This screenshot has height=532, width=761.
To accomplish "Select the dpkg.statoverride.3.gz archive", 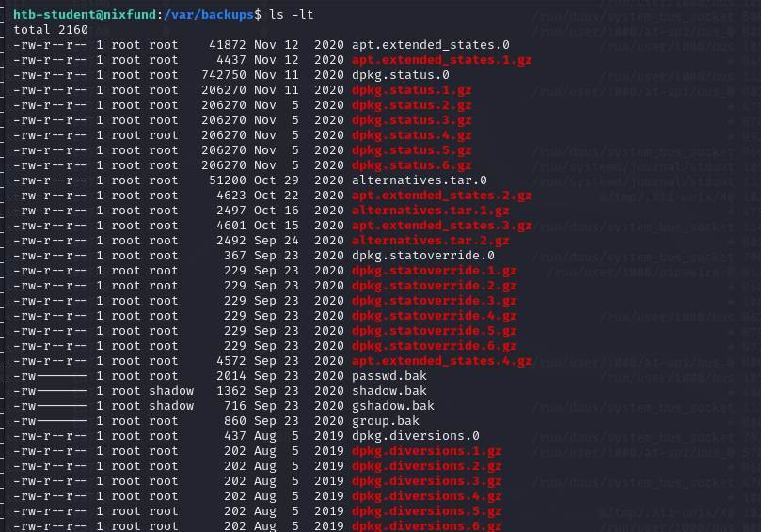I will [x=434, y=300].
